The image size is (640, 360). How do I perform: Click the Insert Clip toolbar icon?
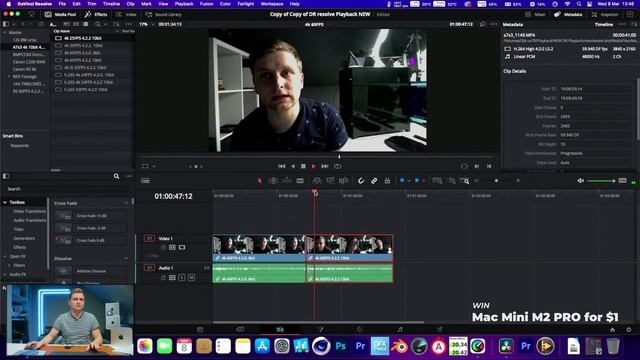pyautogui.click(x=317, y=180)
